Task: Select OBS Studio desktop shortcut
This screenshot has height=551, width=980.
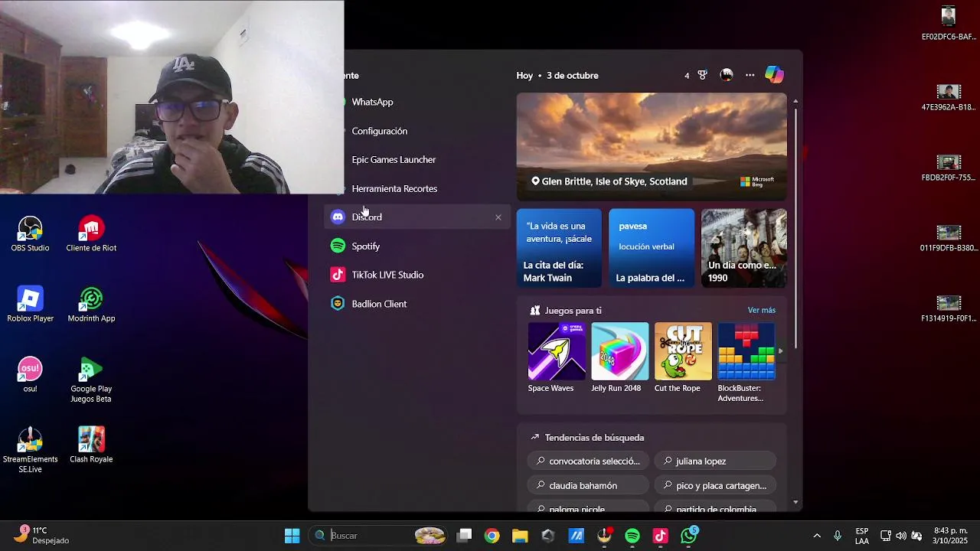Action: (30, 234)
